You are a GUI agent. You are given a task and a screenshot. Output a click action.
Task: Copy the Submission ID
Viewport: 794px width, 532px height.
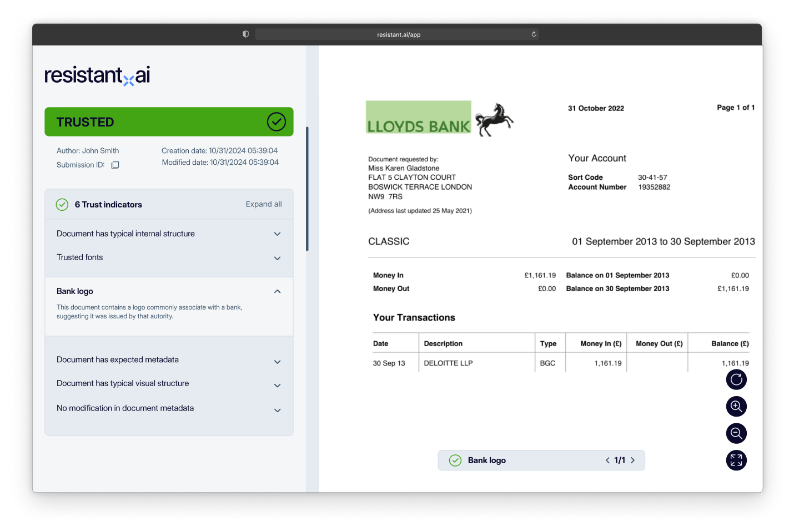click(x=115, y=165)
